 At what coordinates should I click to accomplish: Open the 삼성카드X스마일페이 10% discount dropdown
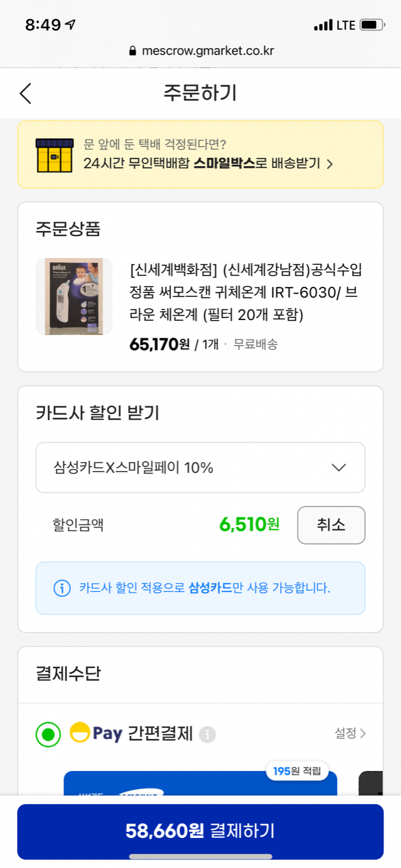[x=200, y=468]
